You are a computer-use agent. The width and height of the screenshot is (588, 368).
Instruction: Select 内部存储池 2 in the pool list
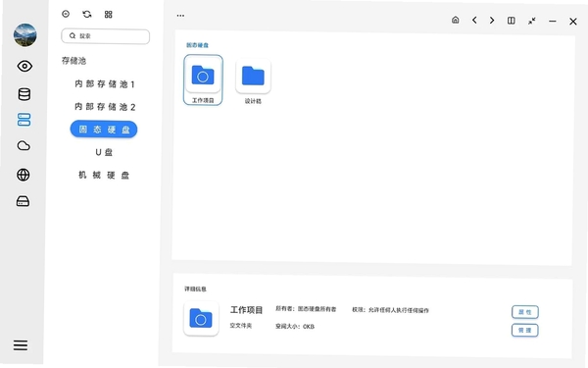(105, 107)
